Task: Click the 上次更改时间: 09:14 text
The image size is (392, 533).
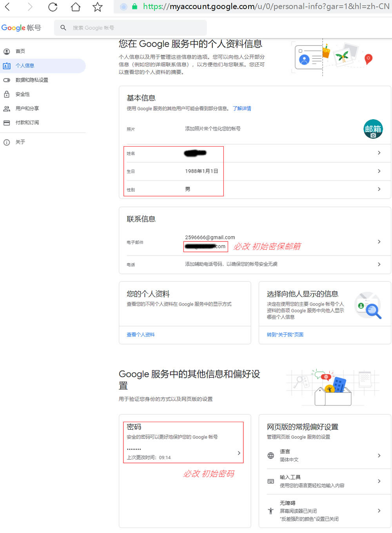Action: 149,458
